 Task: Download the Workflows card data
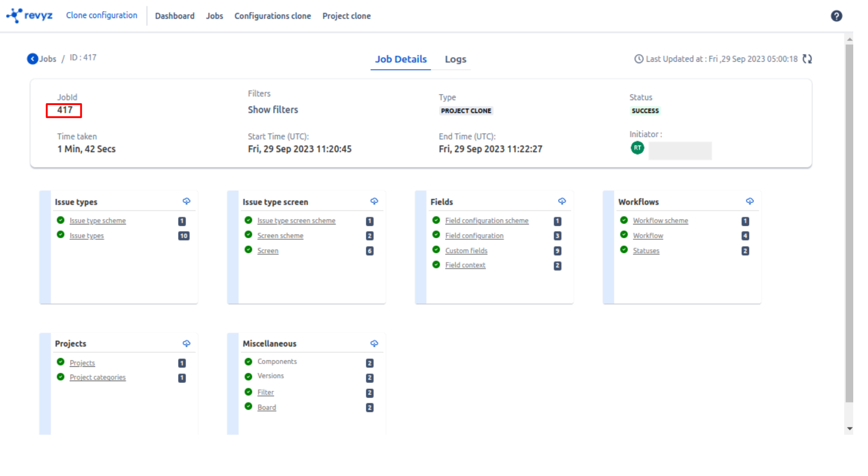coord(749,201)
